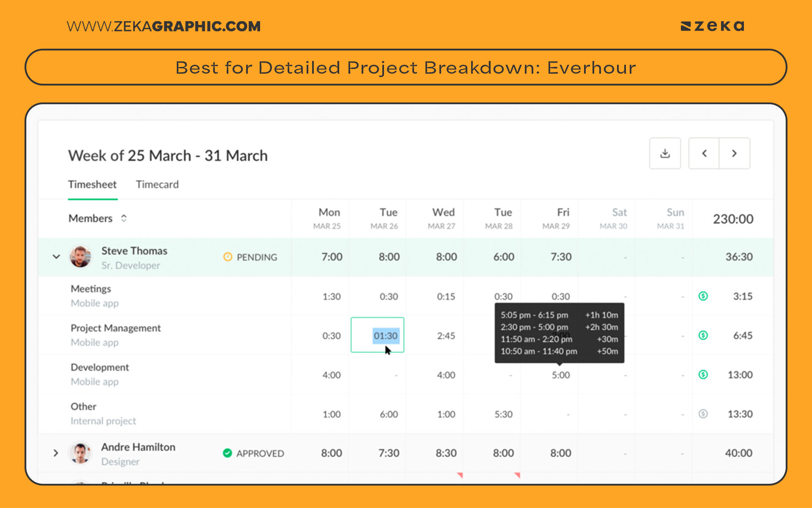
Task: Click the pending status clock icon beside Steve Thomas
Action: [228, 257]
